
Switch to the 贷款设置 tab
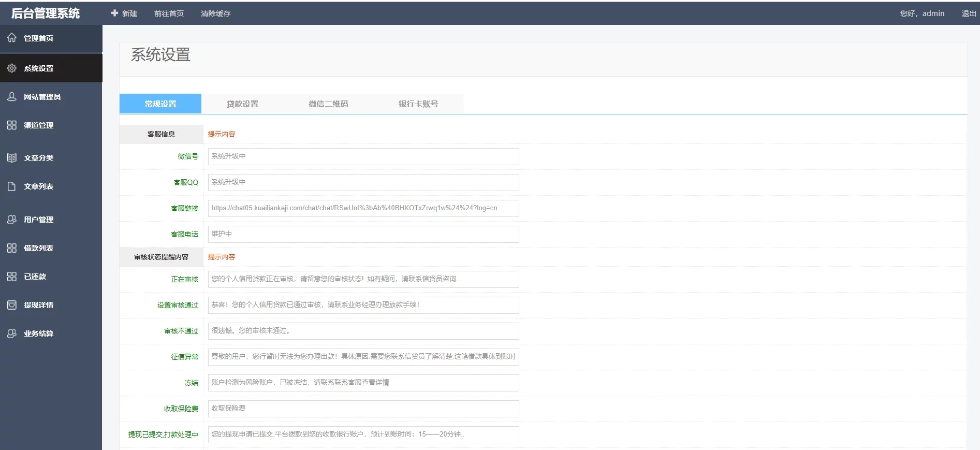coord(242,104)
